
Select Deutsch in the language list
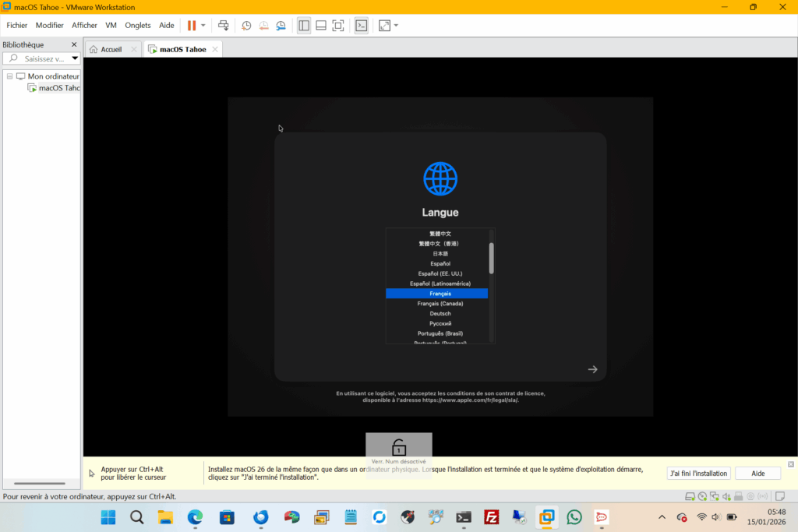coord(440,313)
